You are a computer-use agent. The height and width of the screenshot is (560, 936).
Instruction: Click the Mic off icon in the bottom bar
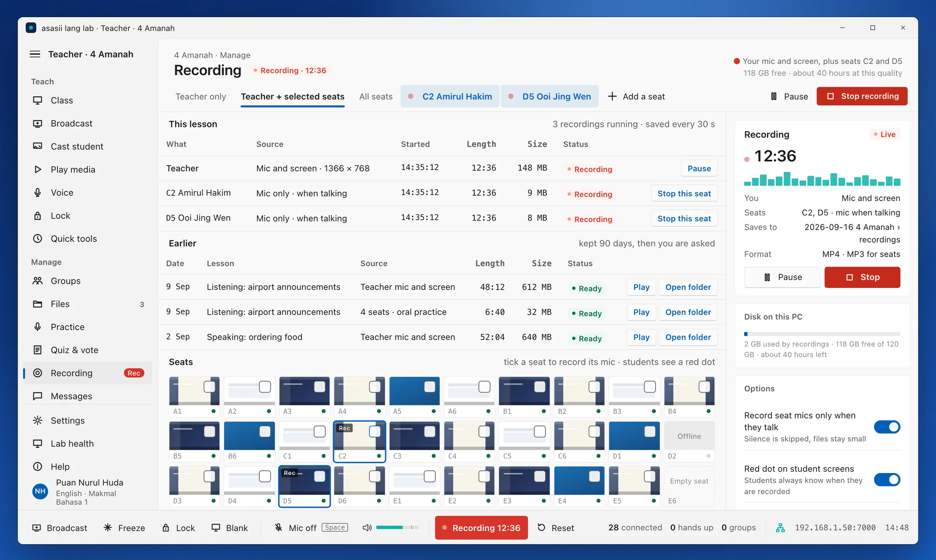278,528
